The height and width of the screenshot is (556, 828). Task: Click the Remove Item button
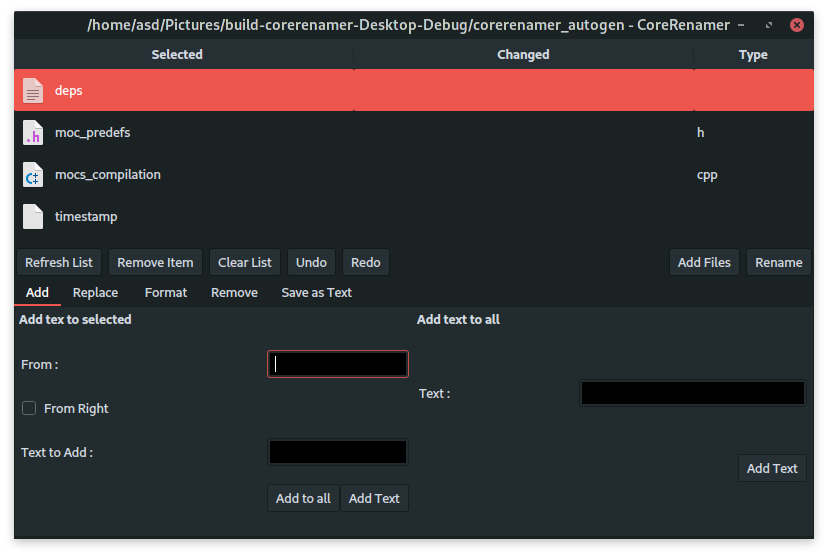[x=155, y=262]
